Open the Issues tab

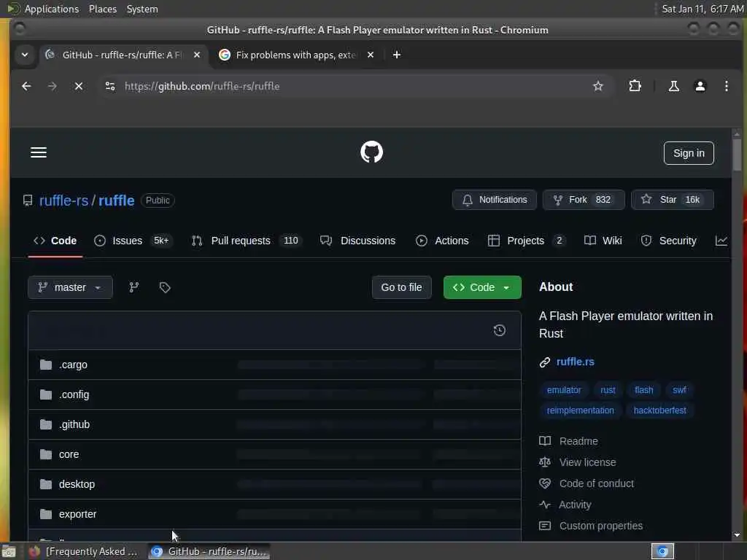133,241
